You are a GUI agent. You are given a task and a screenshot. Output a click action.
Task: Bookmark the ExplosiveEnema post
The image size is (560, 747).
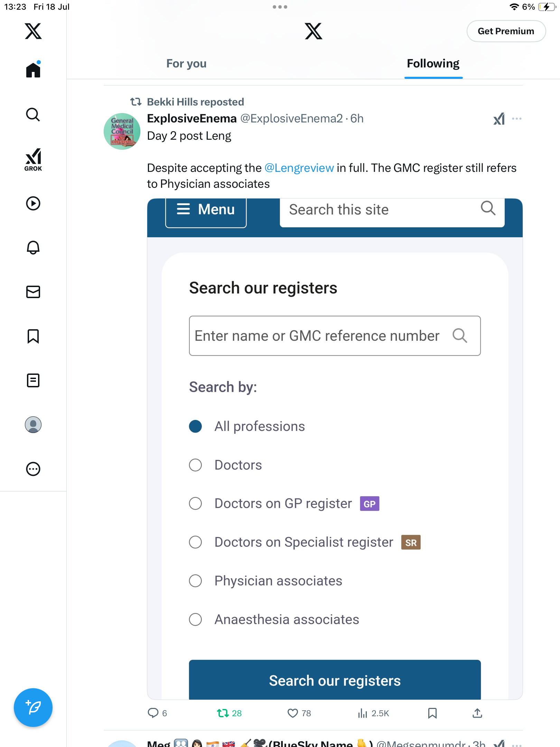[432, 713]
